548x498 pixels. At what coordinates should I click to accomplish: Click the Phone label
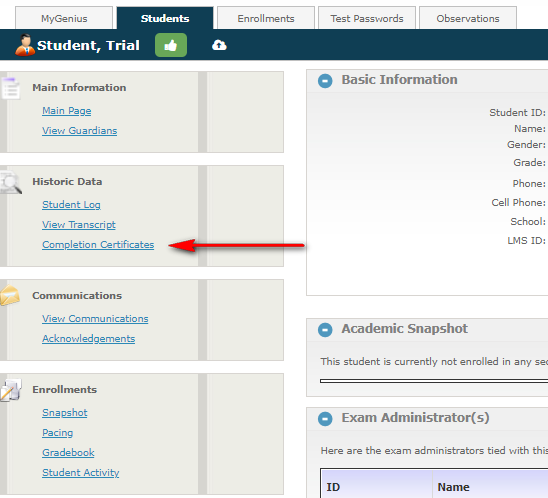coord(529,183)
